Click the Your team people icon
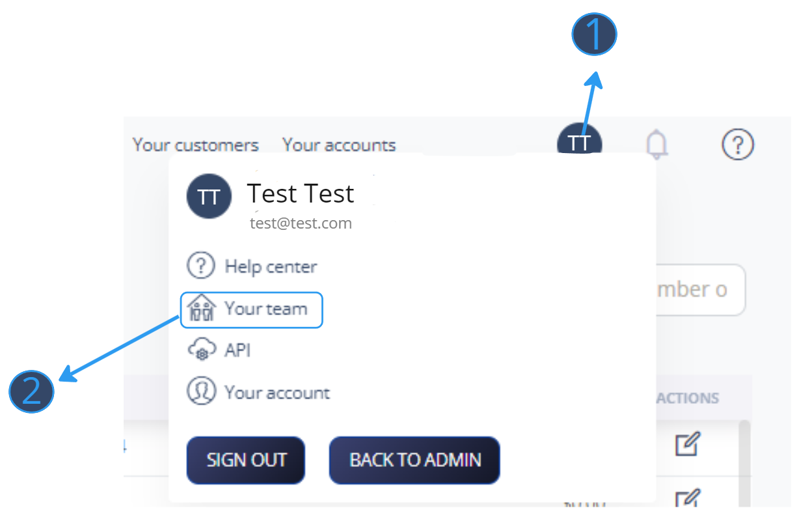Screen dimensions: 812x521 tap(201, 309)
